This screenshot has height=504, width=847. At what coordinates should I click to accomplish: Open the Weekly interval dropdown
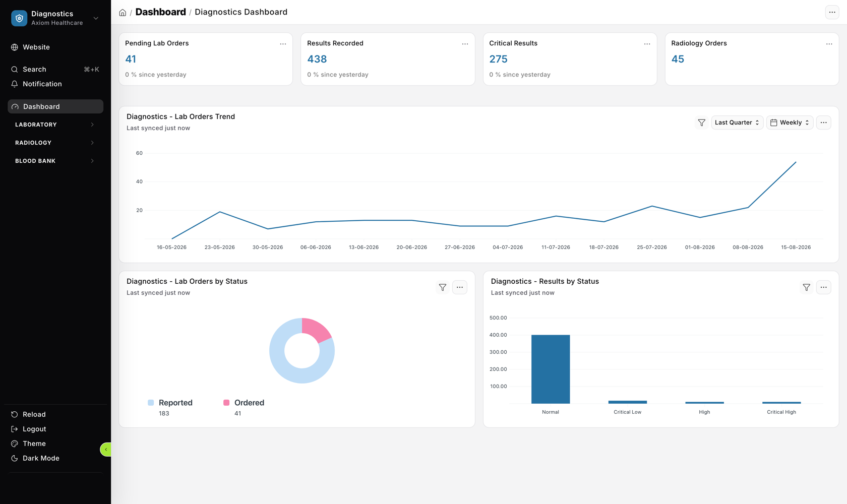pos(790,122)
